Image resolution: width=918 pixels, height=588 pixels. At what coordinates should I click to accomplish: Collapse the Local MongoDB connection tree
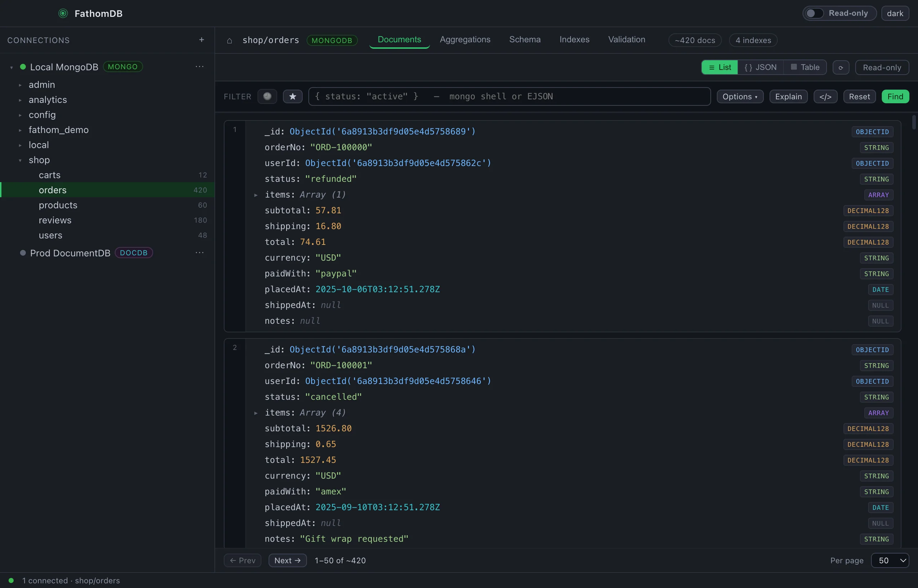pos(11,67)
